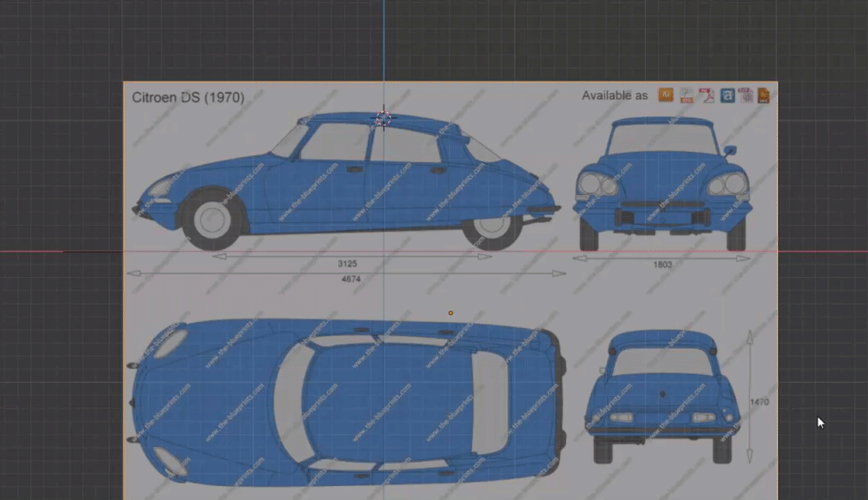Image resolution: width=868 pixels, height=500 pixels.
Task: Click the 'Available as' label
Action: 615,95
